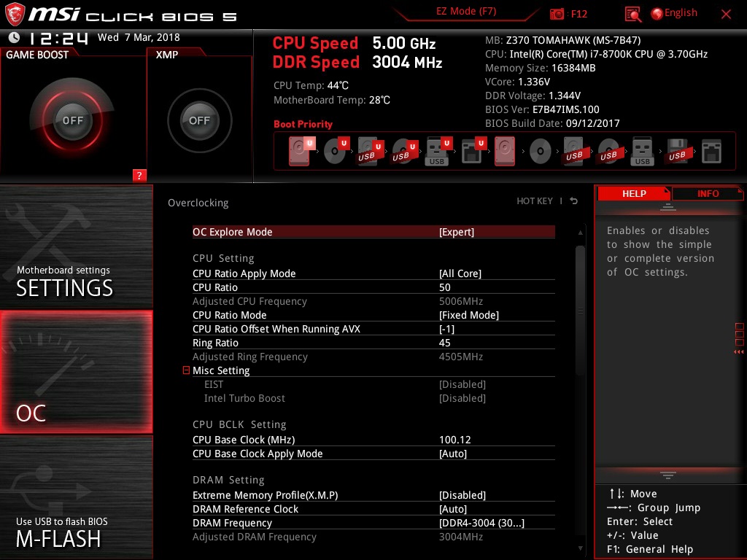The image size is (747, 560).
Task: Select the legacy USB key boot device
Action: (642, 151)
